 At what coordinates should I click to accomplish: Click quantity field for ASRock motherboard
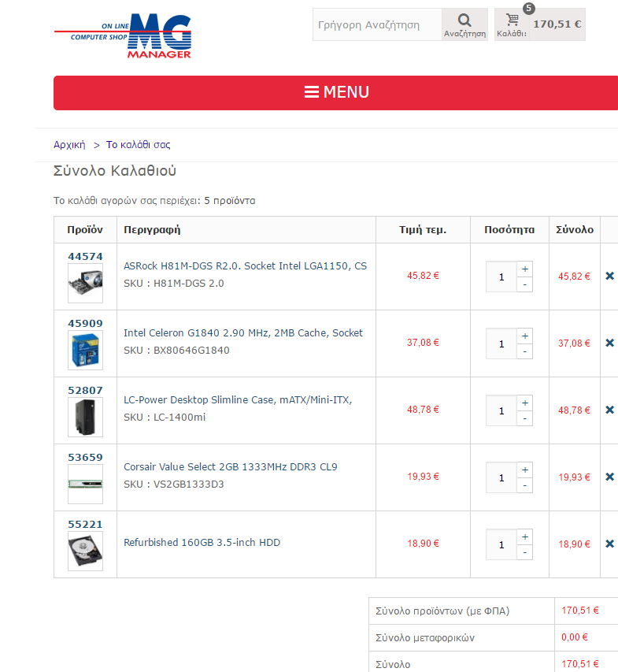point(501,277)
